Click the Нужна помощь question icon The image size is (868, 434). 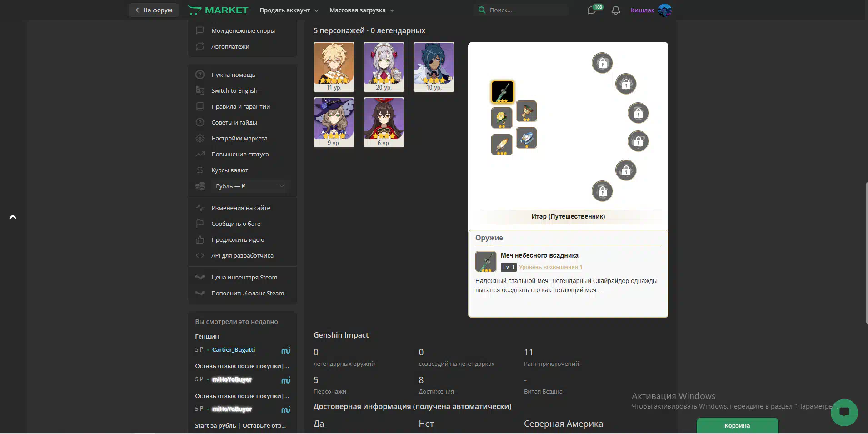[x=200, y=75]
